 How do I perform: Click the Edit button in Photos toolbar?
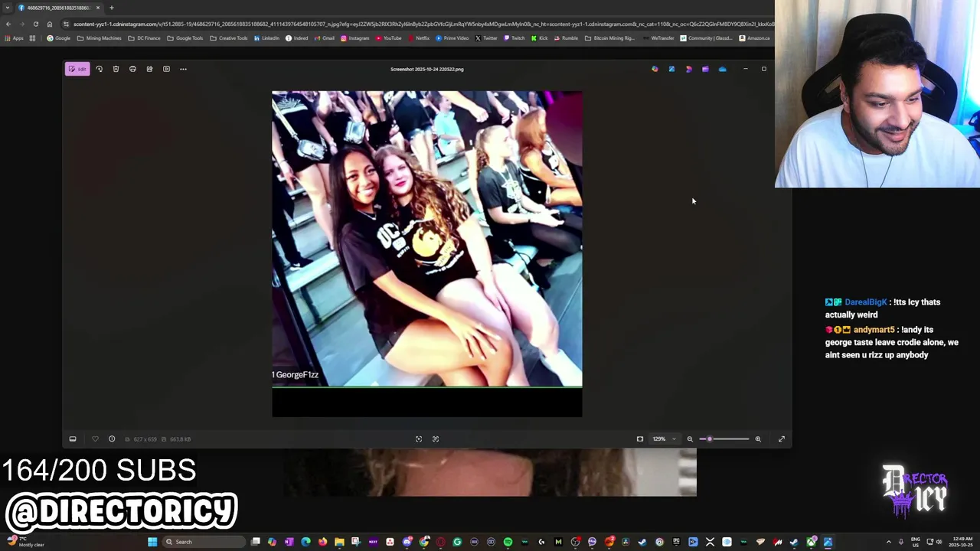77,69
